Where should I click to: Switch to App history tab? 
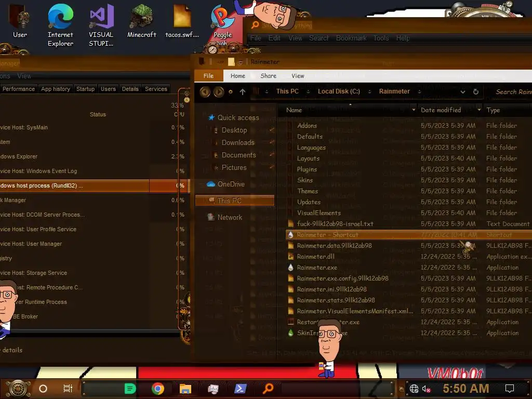click(x=56, y=89)
